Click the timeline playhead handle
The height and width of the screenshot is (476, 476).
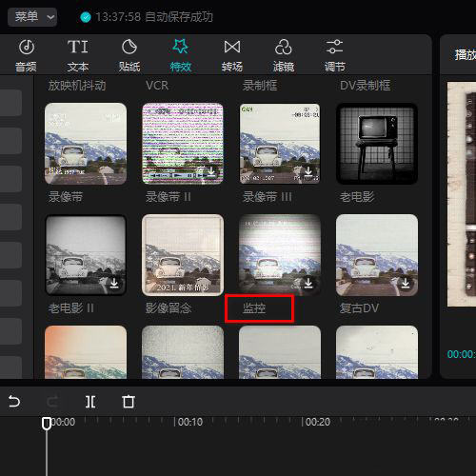tap(47, 424)
